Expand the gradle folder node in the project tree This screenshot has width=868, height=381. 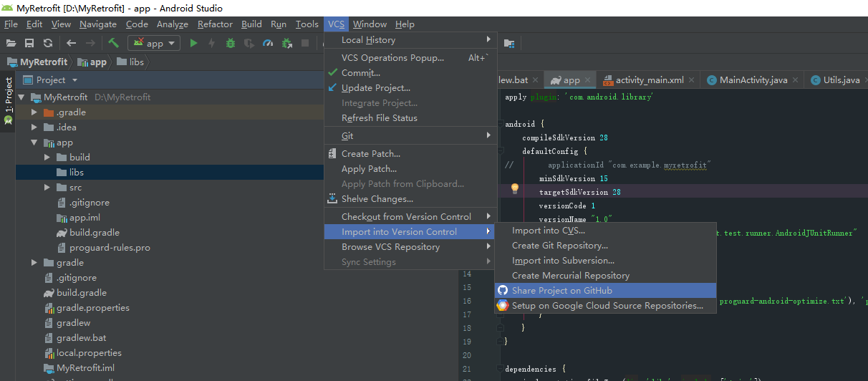coord(34,263)
